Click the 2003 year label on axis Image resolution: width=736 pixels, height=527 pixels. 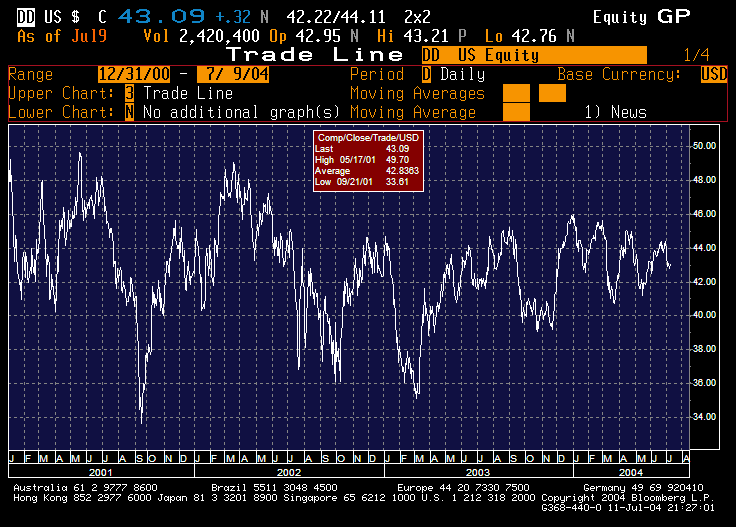(x=478, y=470)
